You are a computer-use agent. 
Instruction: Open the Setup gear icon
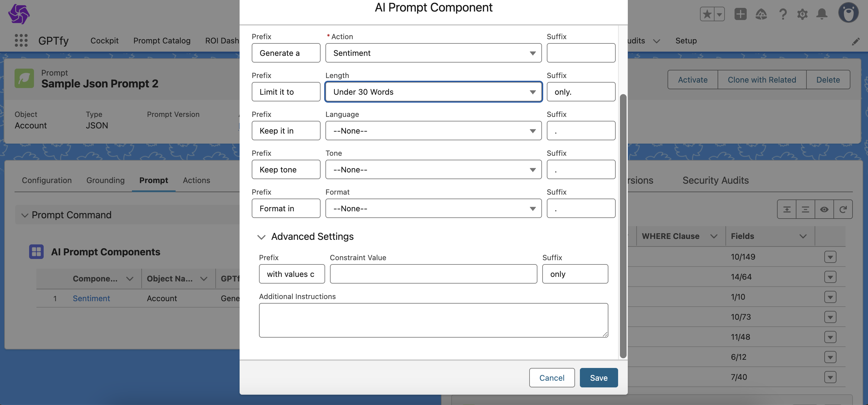(802, 14)
